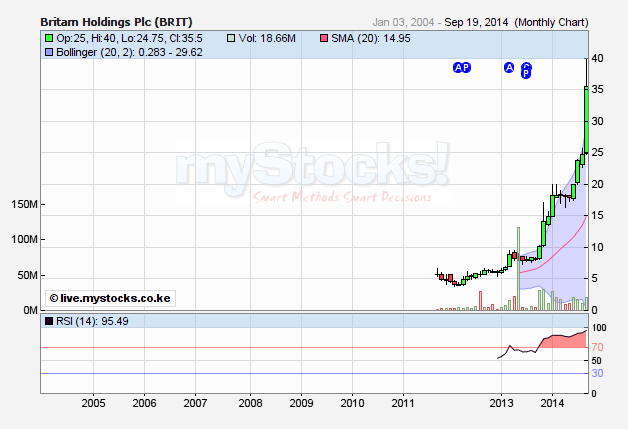Click the first 'A' event marker
Screen dimensions: 628x429
pyautogui.click(x=457, y=68)
